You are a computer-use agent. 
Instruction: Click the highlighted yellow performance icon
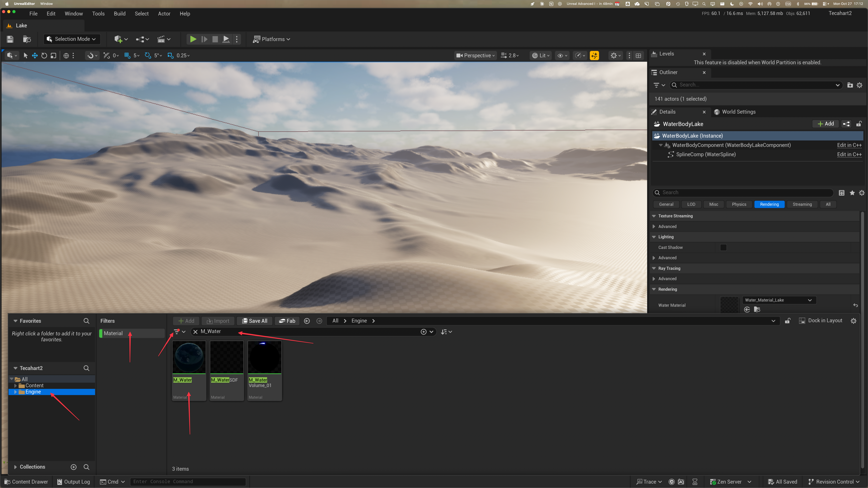tap(594, 56)
